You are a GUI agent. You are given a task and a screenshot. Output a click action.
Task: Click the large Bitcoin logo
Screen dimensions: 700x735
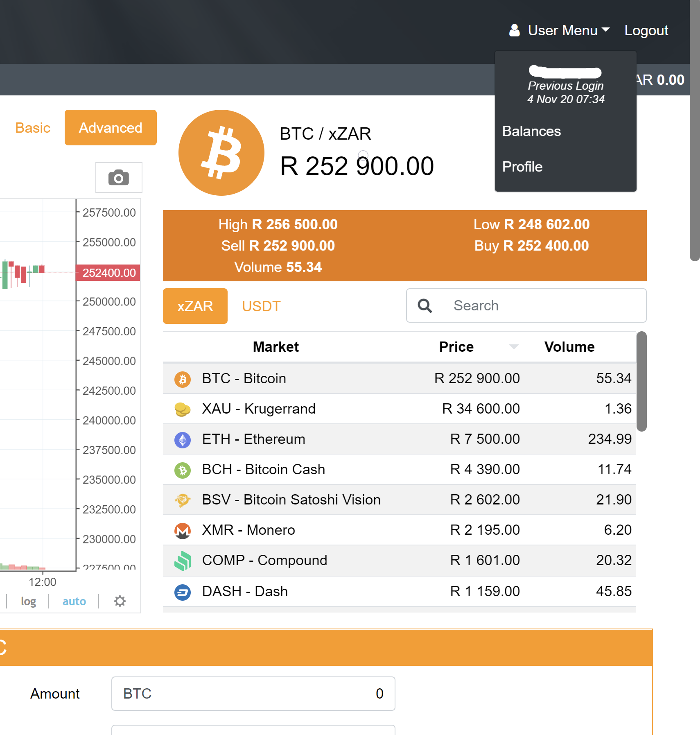221,153
